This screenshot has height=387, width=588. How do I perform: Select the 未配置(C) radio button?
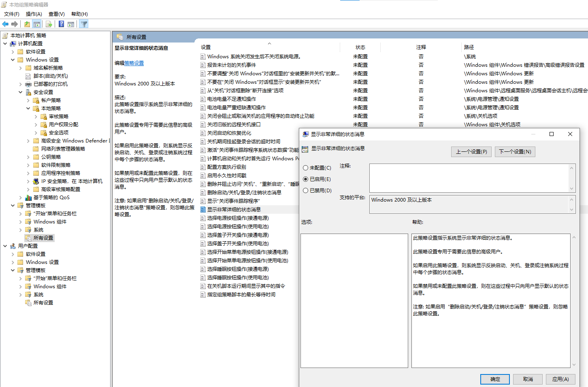(306, 168)
